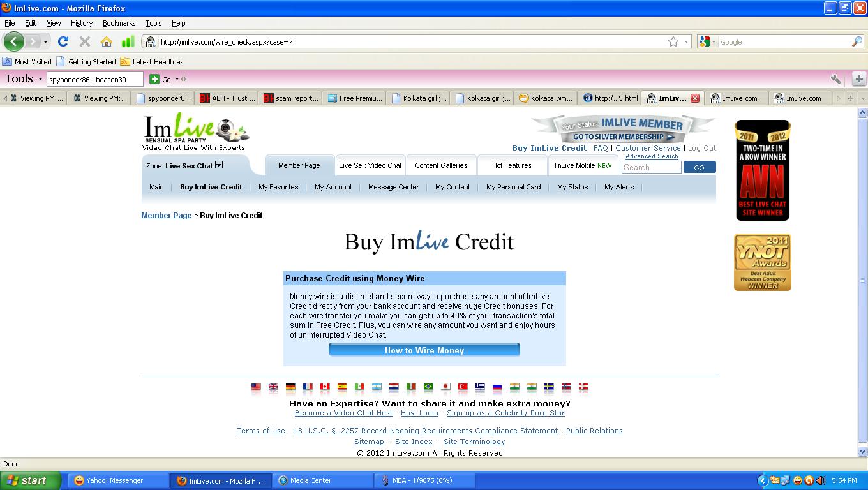Show hidden tray icons with the chevron
This screenshot has height=490, width=868.
pos(762,480)
